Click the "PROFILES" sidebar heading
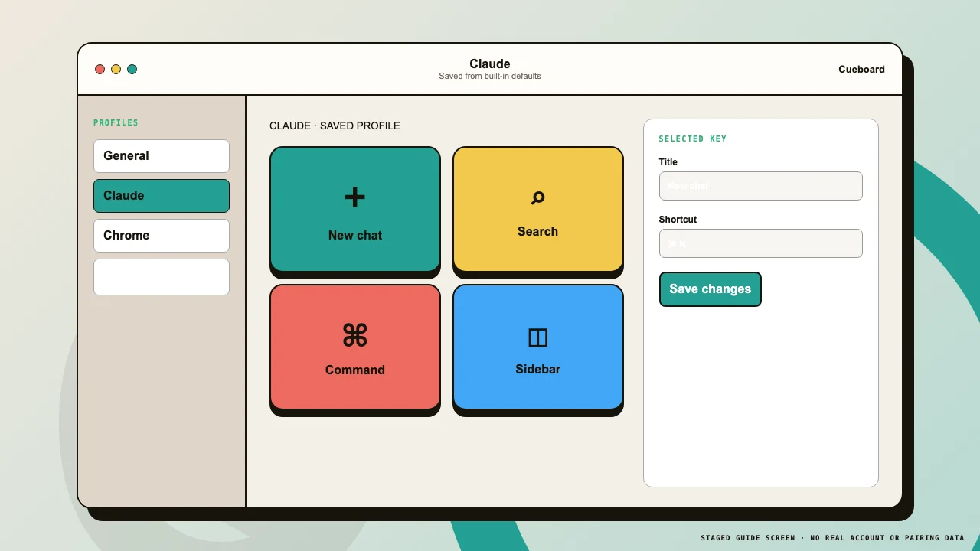The image size is (980, 551). [x=116, y=122]
